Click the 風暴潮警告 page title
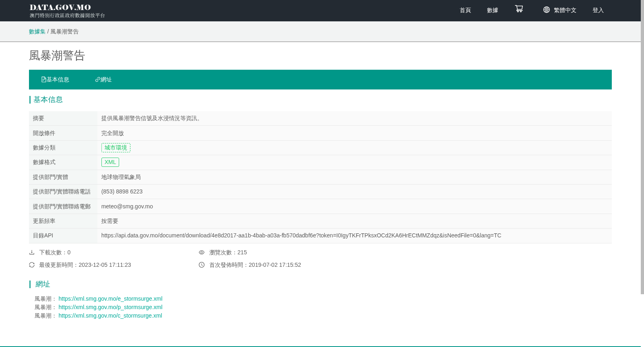This screenshot has height=347, width=644. tap(57, 56)
